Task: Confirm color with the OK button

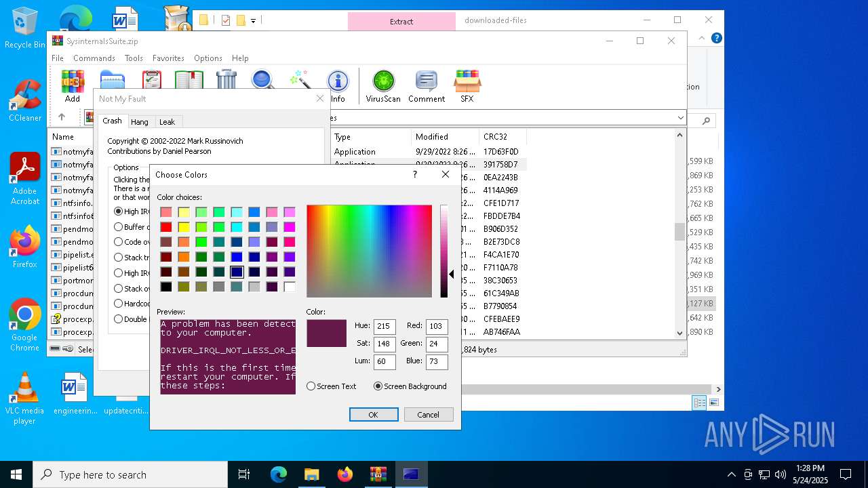Action: click(374, 414)
